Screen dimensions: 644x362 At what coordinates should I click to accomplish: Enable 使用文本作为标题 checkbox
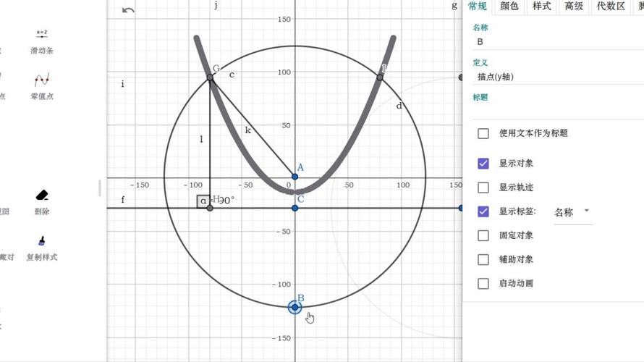point(483,133)
